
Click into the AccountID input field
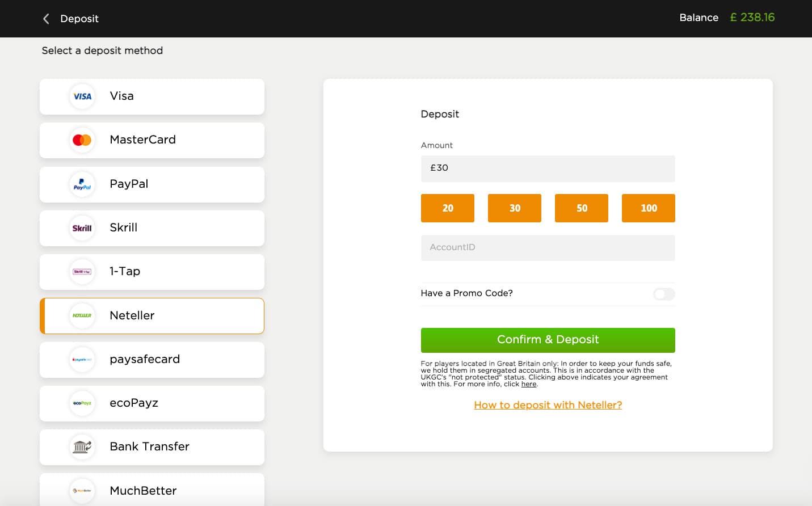(x=548, y=248)
